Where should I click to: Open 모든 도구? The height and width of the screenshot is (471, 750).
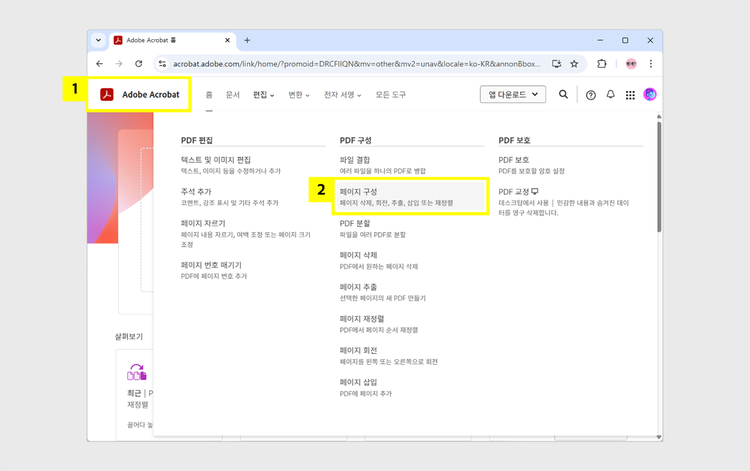(x=390, y=95)
